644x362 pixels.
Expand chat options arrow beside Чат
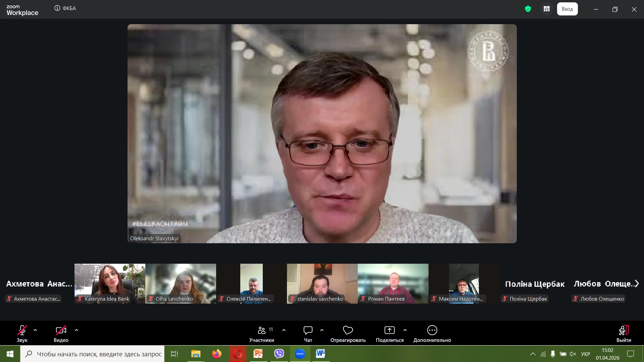click(x=322, y=330)
